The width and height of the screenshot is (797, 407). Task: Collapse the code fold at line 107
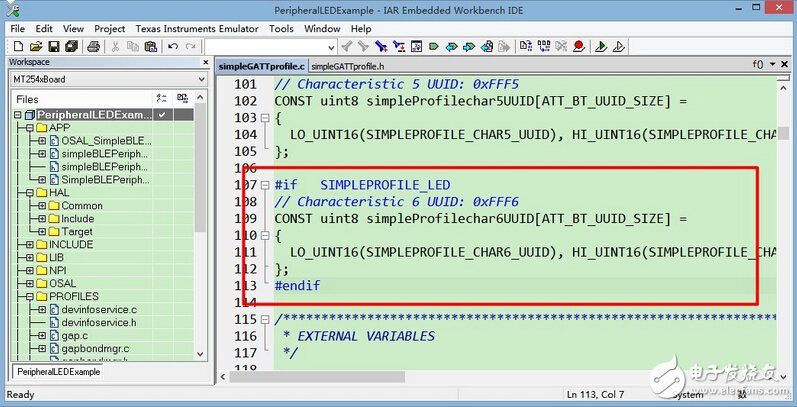tap(264, 185)
